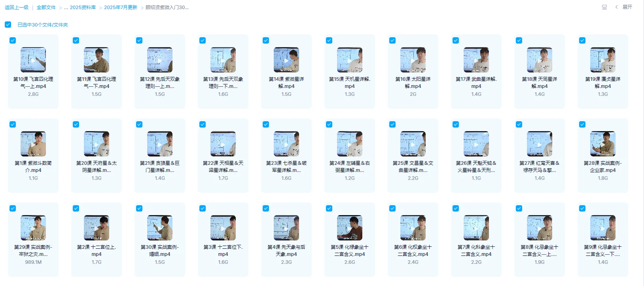Open the 第21课 贪狼星&巨门星详解 video thumbnail
The height and width of the screenshot is (286, 644).
[x=160, y=144]
